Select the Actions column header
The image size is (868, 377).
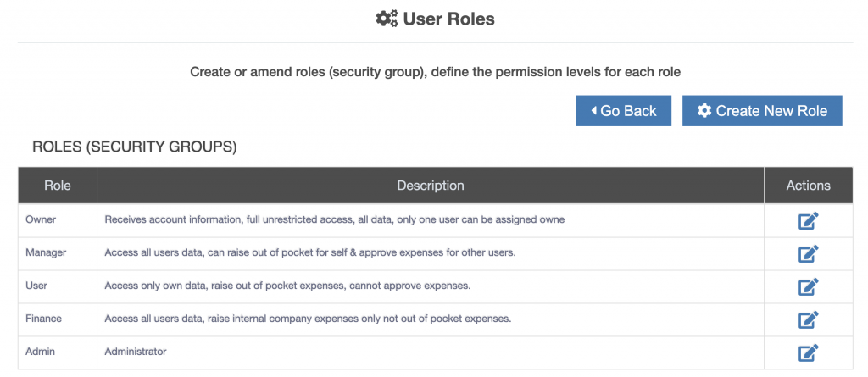pyautogui.click(x=808, y=186)
